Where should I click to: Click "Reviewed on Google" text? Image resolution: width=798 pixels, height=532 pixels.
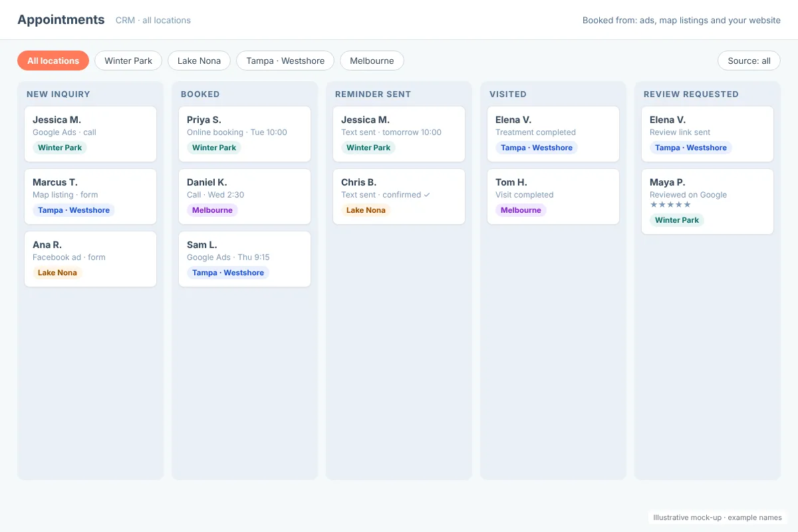coord(688,195)
